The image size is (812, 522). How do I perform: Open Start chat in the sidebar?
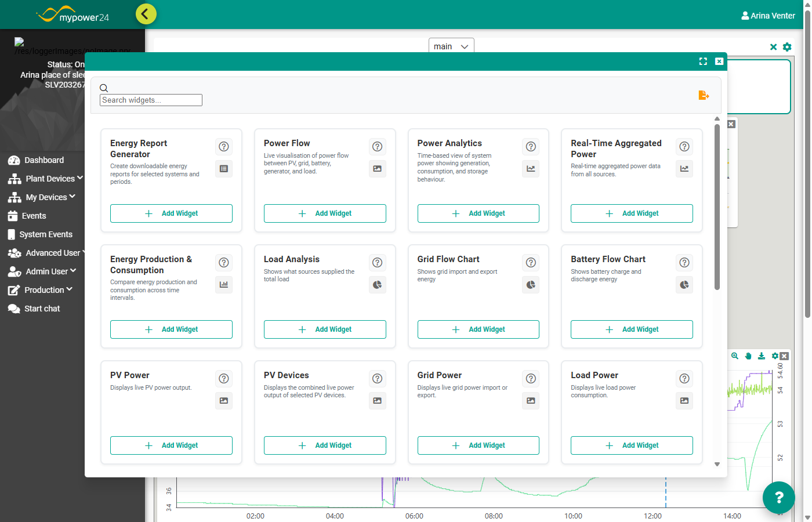pos(34,309)
